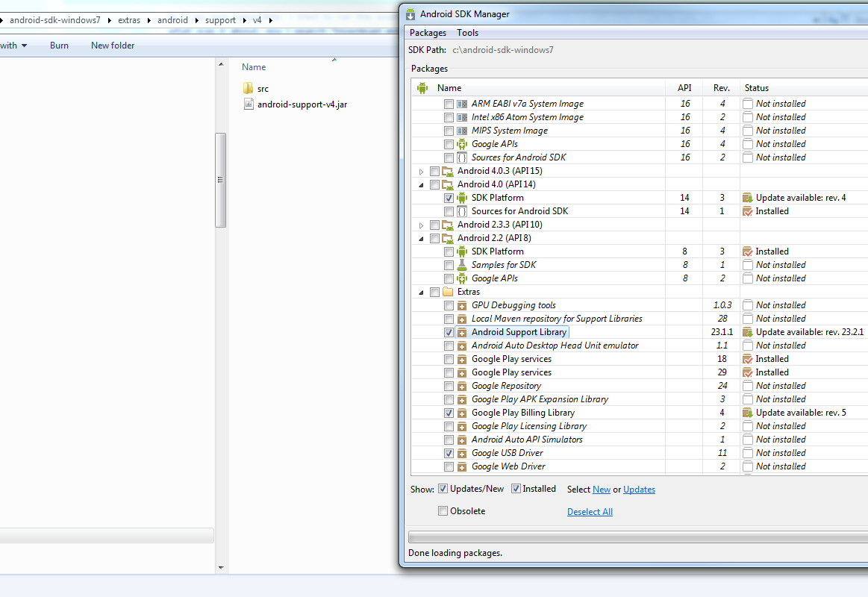
Task: Click the Android 4.0 (API 14) folder icon
Action: [x=448, y=184]
